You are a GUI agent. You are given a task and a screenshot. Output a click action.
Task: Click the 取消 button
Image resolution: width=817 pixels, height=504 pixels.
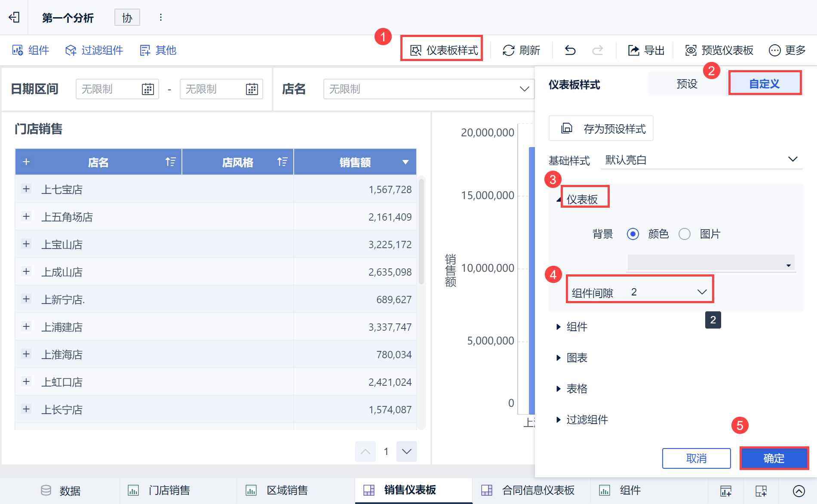point(696,458)
